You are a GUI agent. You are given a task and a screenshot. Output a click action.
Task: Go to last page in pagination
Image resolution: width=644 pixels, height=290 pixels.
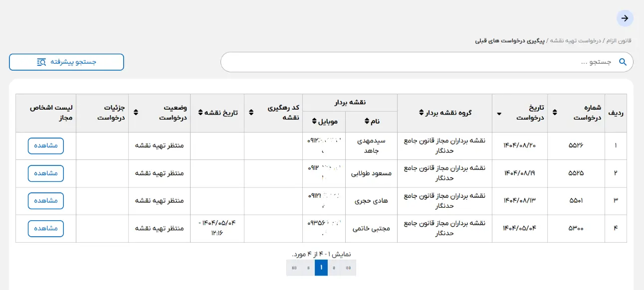pyautogui.click(x=293, y=268)
